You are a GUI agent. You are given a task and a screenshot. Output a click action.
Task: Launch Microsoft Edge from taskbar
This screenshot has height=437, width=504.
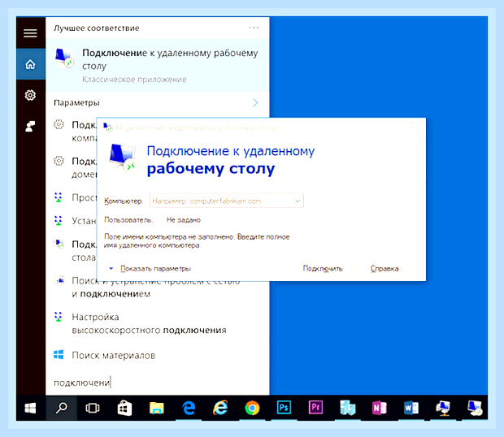tap(189, 408)
